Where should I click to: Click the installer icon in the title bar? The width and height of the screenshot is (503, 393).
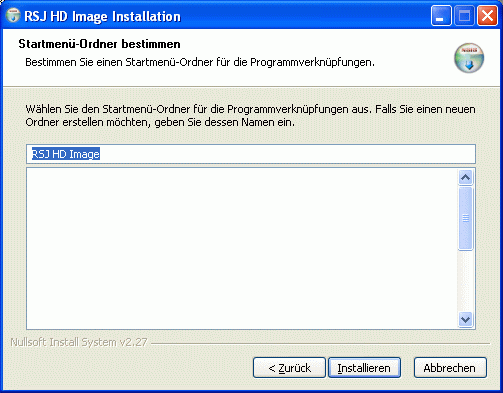click(13, 16)
